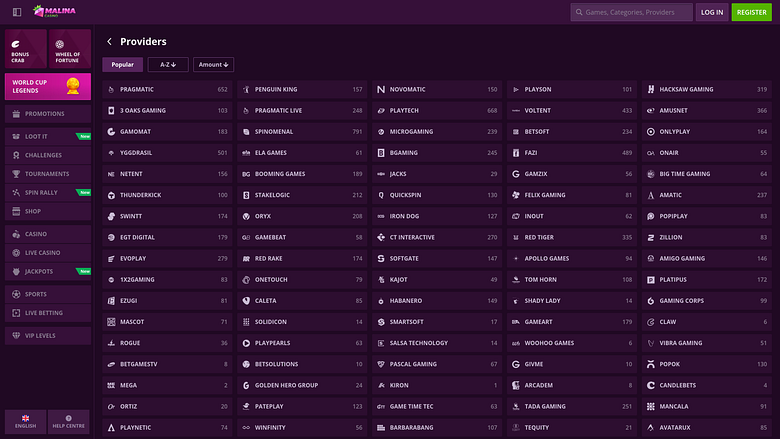The height and width of the screenshot is (439, 780).
Task: Click the Playpearls play icon
Action: click(x=246, y=343)
